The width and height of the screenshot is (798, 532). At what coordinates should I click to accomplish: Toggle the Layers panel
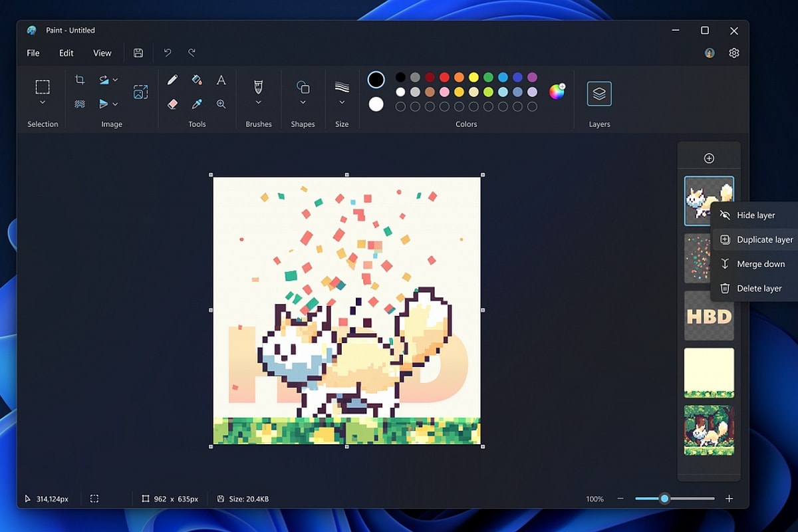point(599,93)
